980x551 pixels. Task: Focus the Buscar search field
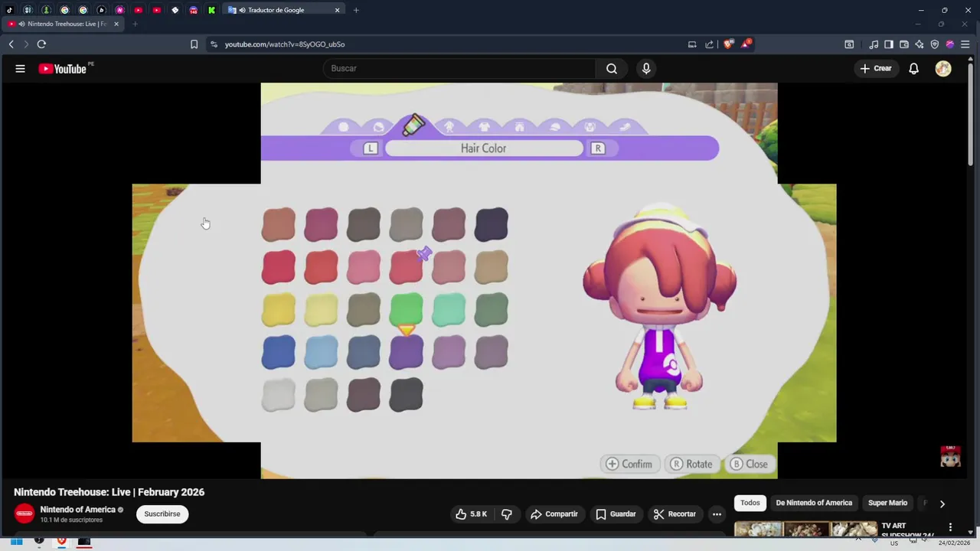pyautogui.click(x=459, y=69)
